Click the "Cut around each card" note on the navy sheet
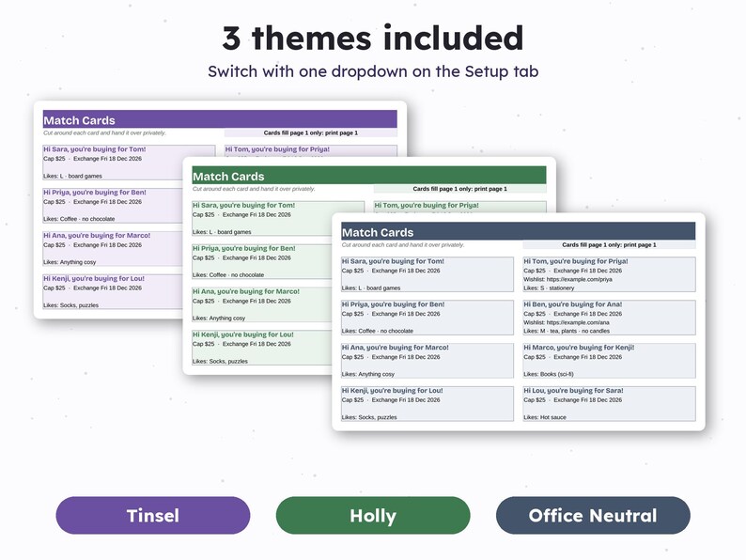 click(403, 245)
